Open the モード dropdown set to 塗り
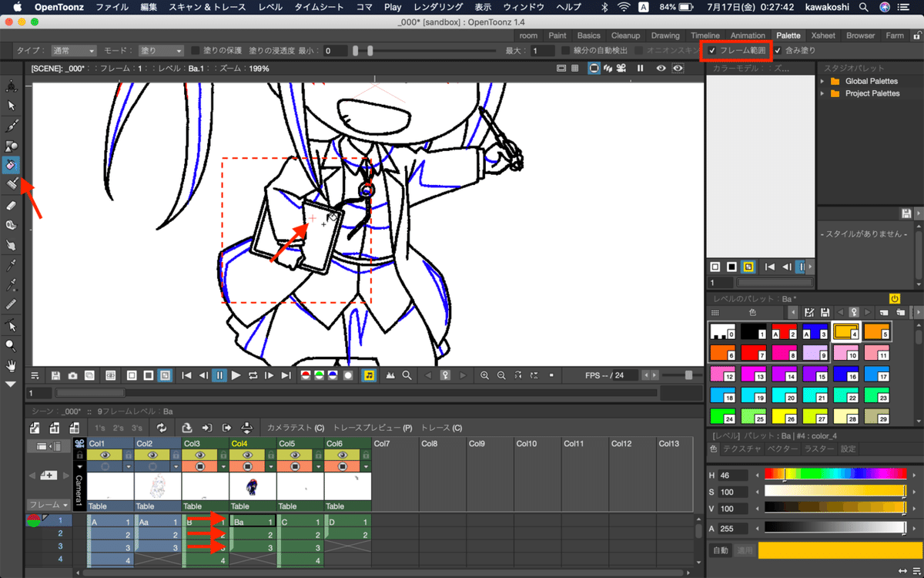Screen dimensions: 924x578 point(161,51)
